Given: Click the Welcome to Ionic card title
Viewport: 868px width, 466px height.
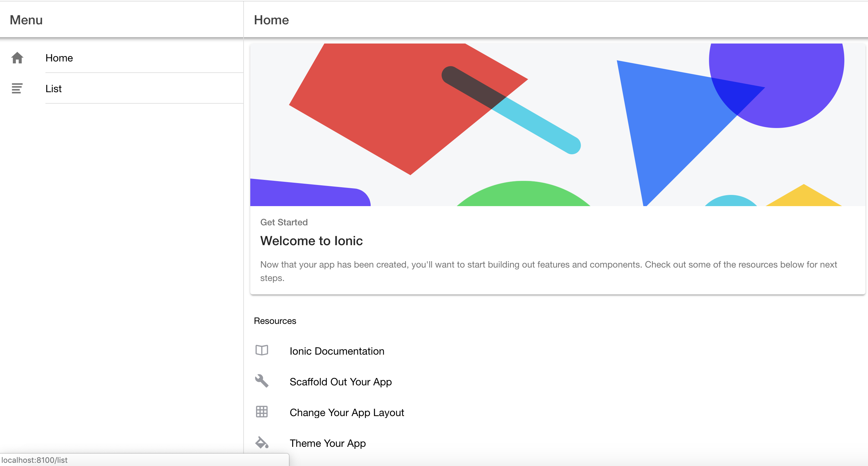Looking at the screenshot, I should point(311,241).
